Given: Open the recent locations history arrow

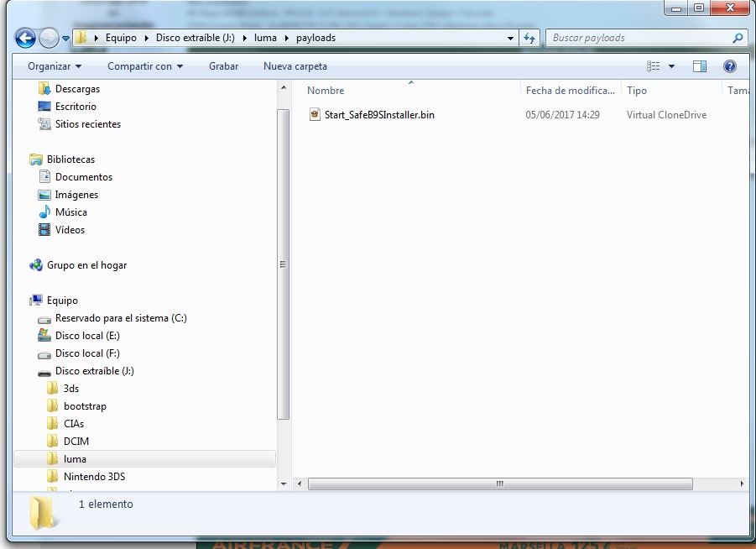Looking at the screenshot, I should tap(66, 38).
